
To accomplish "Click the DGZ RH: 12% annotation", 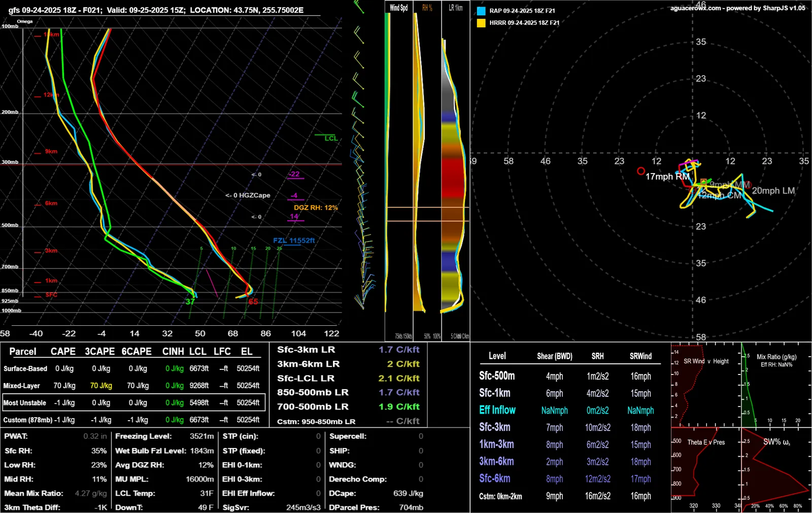I will pos(316,208).
